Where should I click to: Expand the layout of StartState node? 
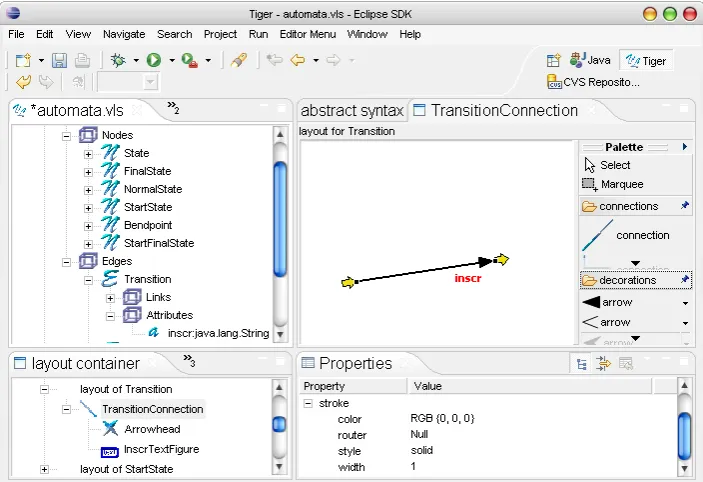point(44,469)
